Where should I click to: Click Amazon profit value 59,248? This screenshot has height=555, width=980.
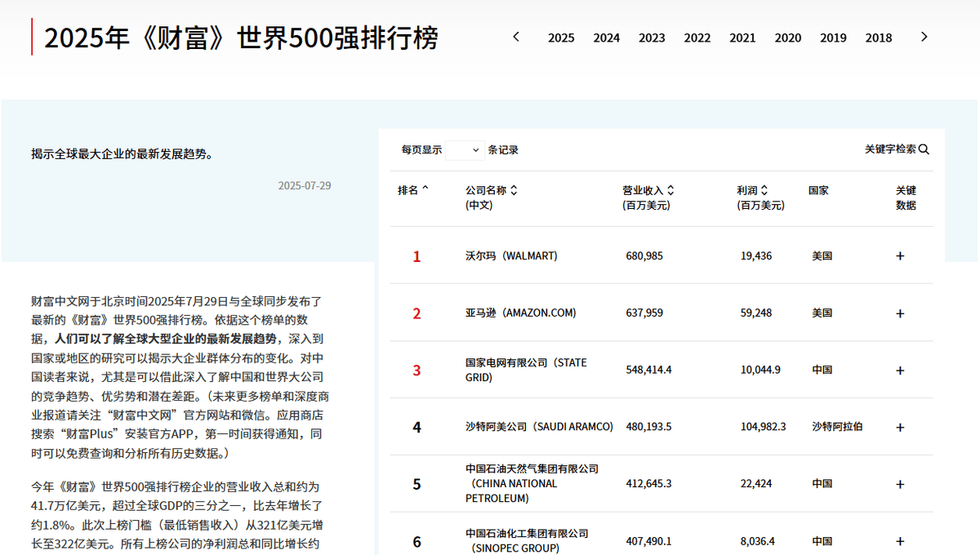(x=755, y=313)
